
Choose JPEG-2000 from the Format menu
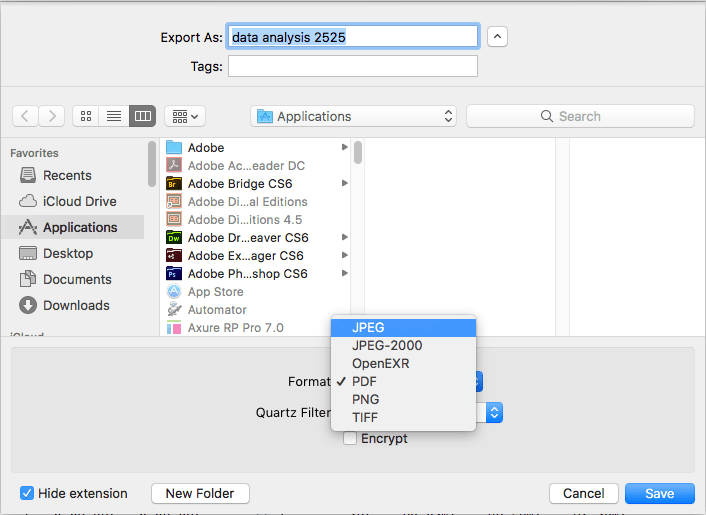click(x=403, y=346)
